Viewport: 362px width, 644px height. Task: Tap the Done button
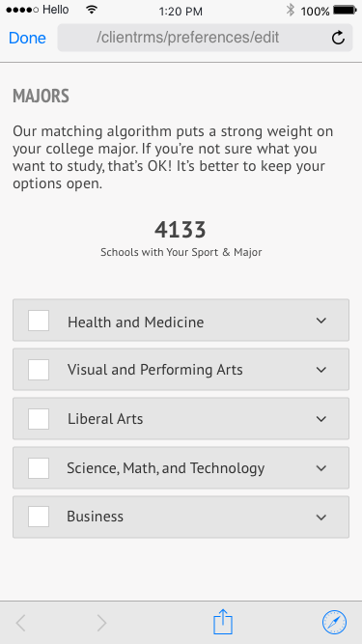pyautogui.click(x=27, y=38)
